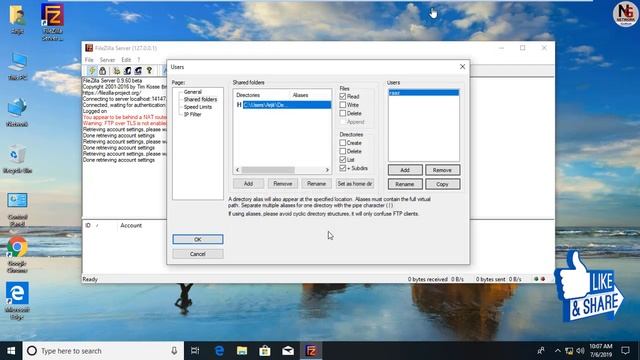The image size is (640, 360).
Task: Open the Server menu in FileZilla Server
Action: (107, 60)
